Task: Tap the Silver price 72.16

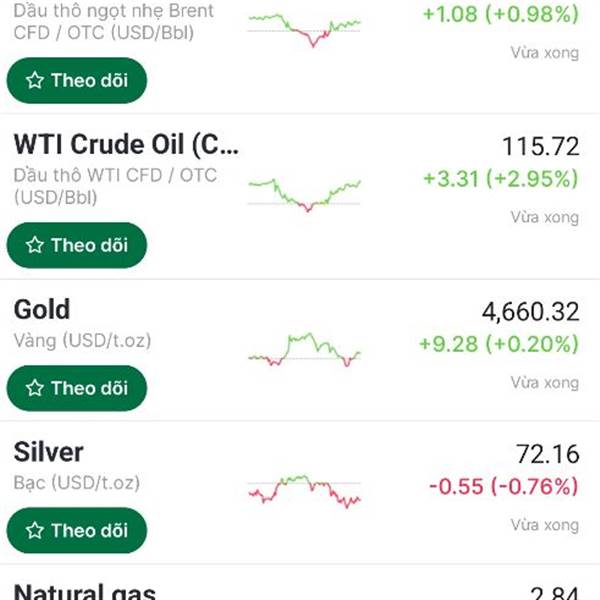Action: click(547, 455)
